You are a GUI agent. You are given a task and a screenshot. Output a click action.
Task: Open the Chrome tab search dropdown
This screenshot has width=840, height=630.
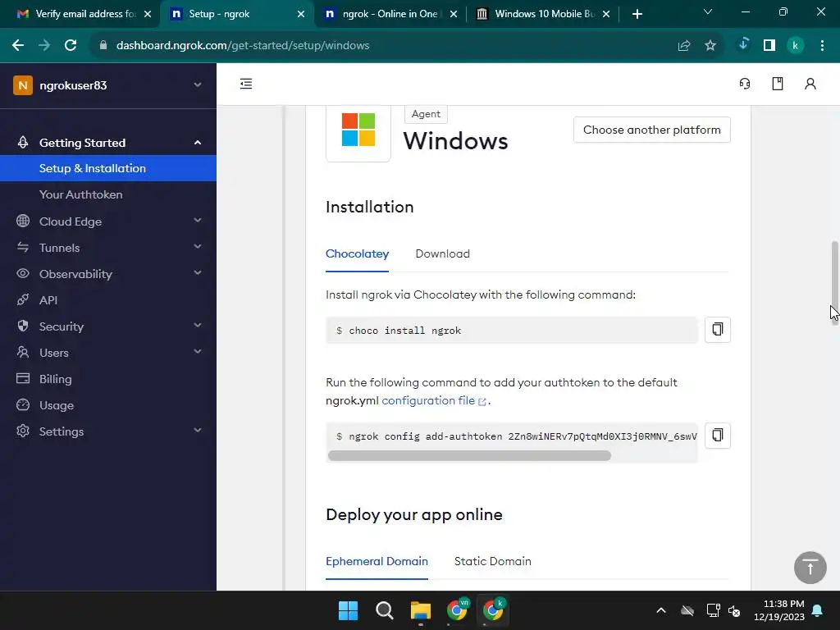708,11
